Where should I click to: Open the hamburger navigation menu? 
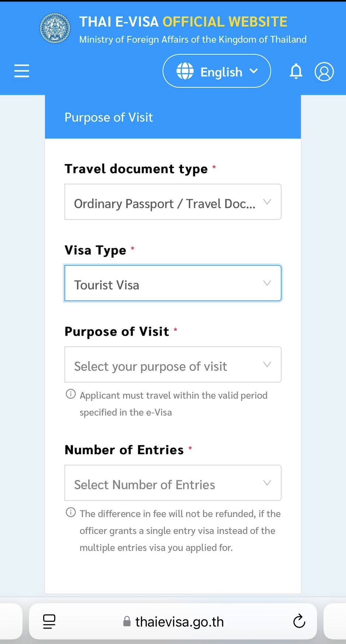(22, 71)
